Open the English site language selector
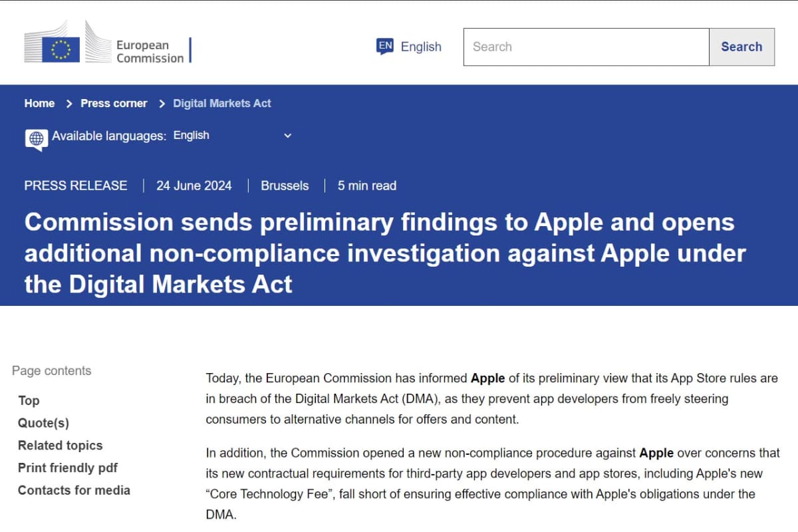This screenshot has width=798, height=532. click(421, 47)
